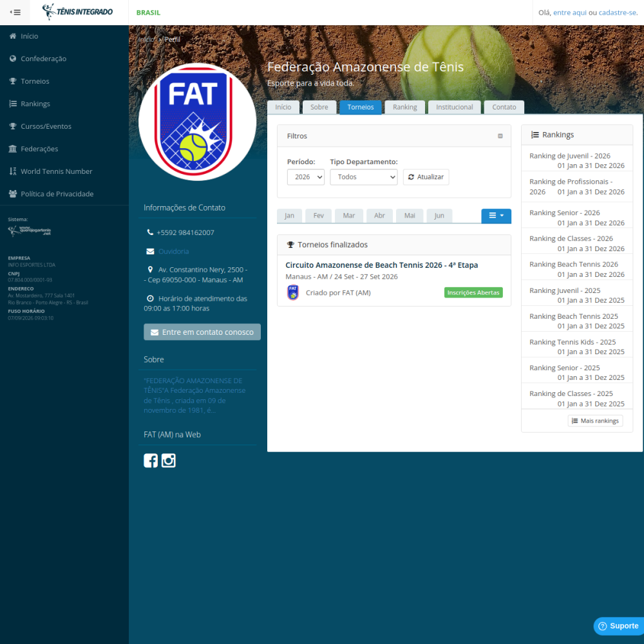This screenshot has width=644, height=644.
Task: Select the Fev month tab
Action: coord(318,216)
